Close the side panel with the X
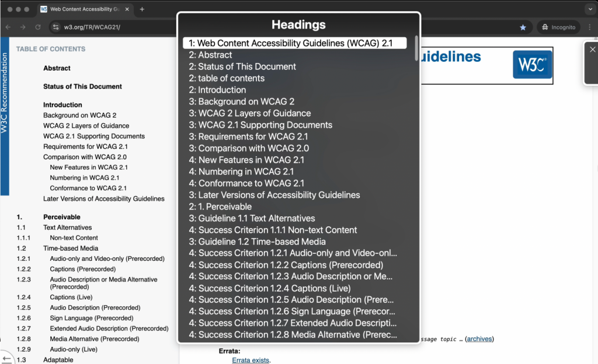The height and width of the screenshot is (364, 598). coord(592,49)
